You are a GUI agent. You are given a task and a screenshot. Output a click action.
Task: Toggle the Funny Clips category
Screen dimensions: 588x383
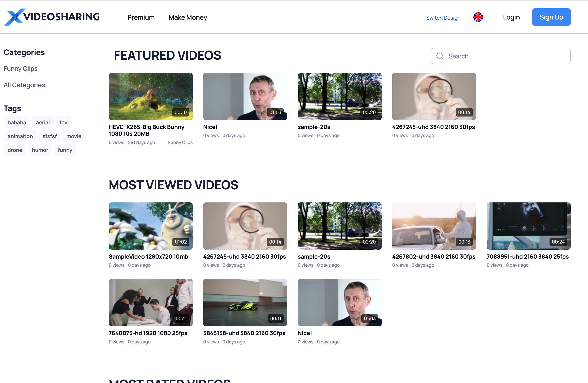(20, 68)
